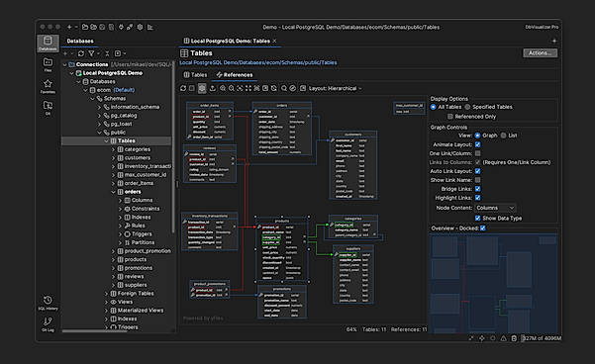Collapse all nodes in Databases tree
595x364 pixels.
coord(107,53)
